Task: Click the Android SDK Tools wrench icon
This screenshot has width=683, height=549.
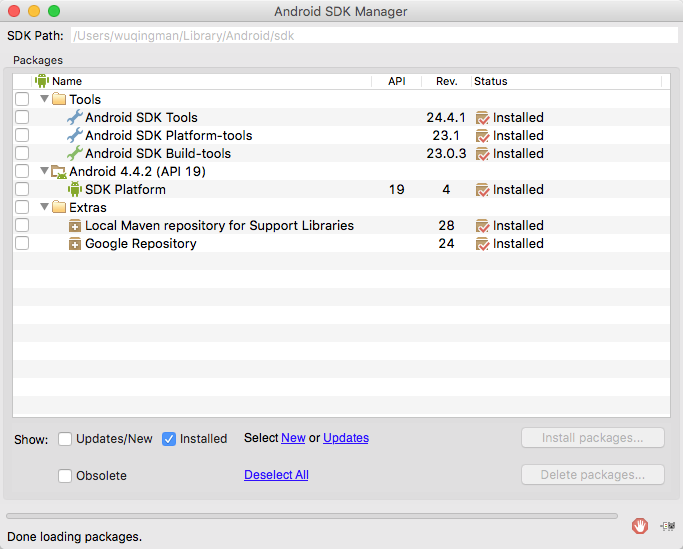Action: point(74,117)
